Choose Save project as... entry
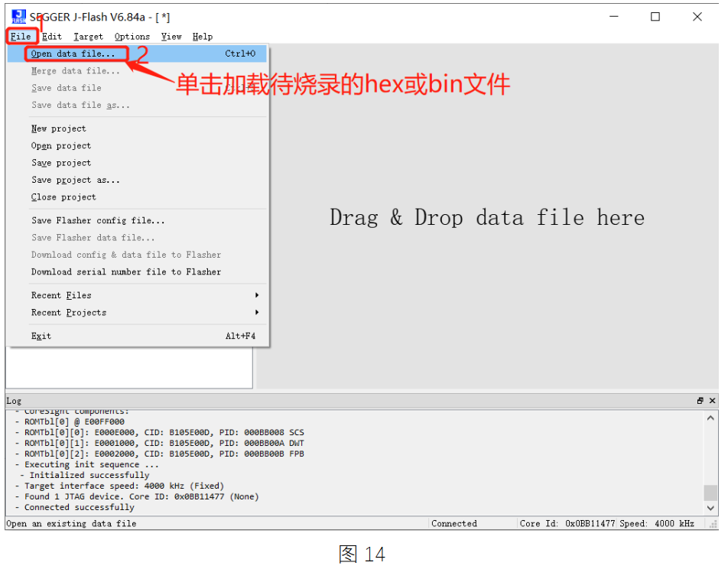Image resolution: width=728 pixels, height=569 pixels. [x=137, y=180]
